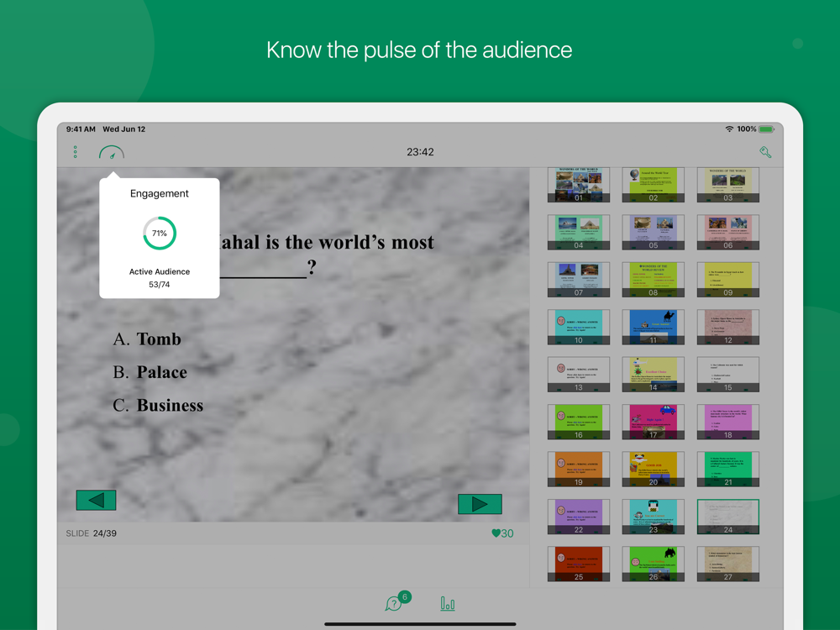Show slide thumbnail 14

click(x=653, y=375)
